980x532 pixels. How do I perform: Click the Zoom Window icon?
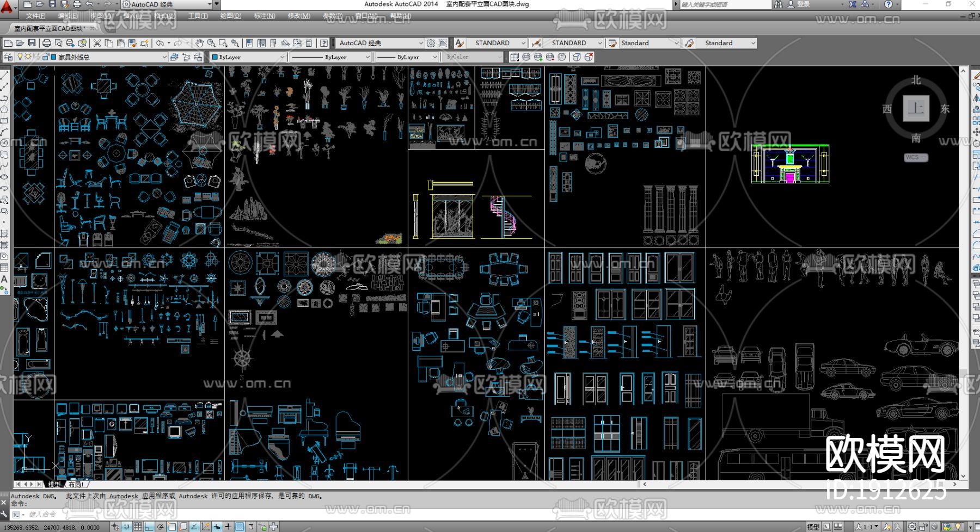pos(222,43)
